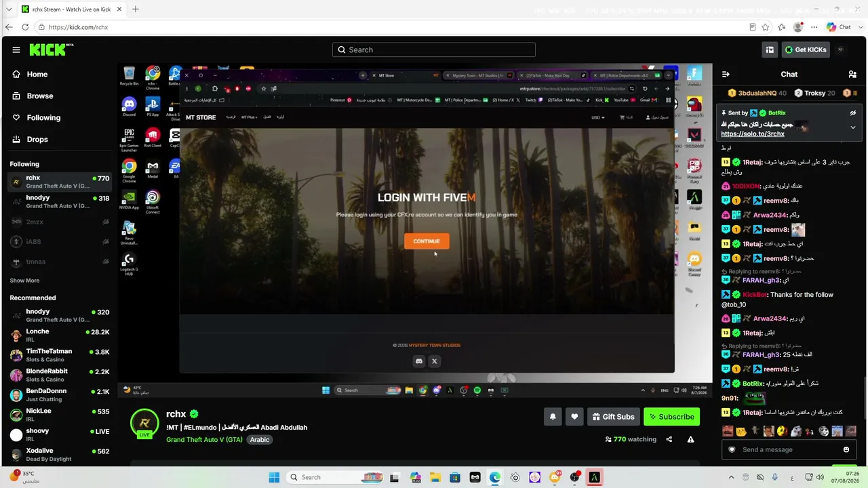Open BenDaDonnn channel in Recommended

[x=60, y=395]
